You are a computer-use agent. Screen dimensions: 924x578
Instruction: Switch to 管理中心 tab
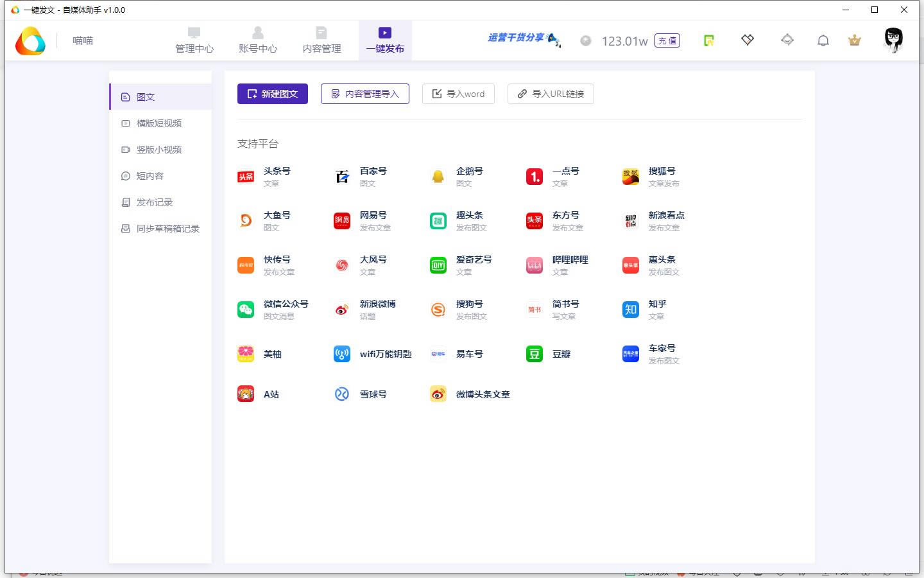[x=194, y=40]
